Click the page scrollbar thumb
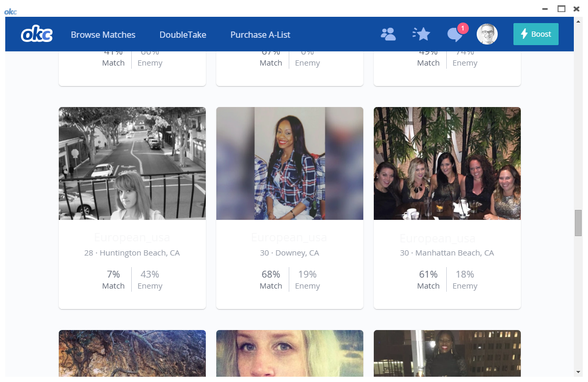Screen dimensions: 588x382 [x=578, y=223]
